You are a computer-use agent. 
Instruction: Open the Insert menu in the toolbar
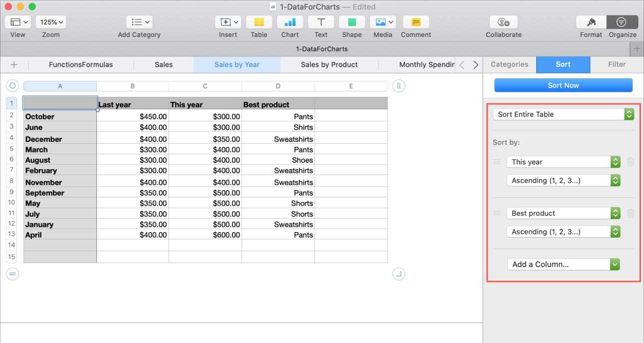point(228,22)
